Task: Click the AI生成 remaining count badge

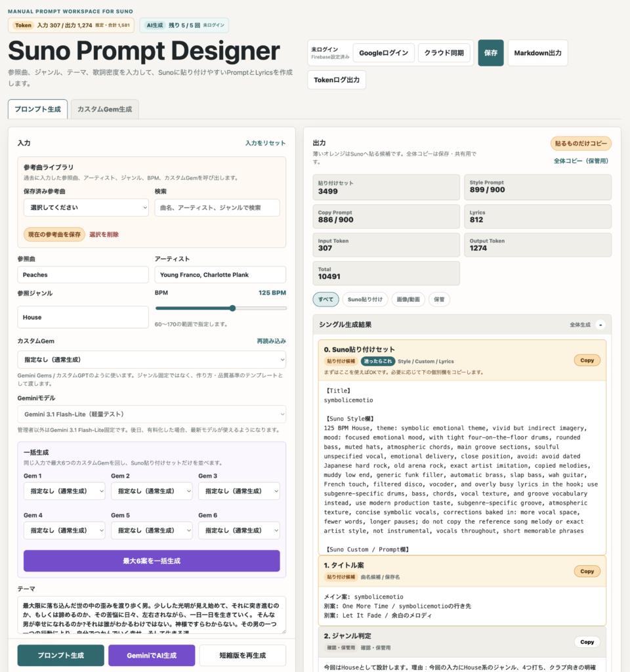Action: [184, 26]
